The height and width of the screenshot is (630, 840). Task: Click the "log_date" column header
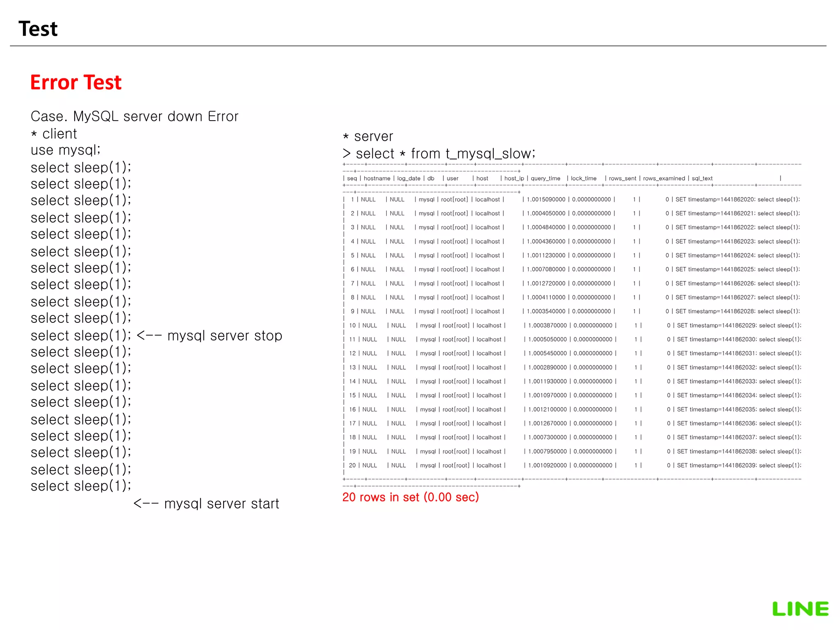pyautogui.click(x=409, y=178)
